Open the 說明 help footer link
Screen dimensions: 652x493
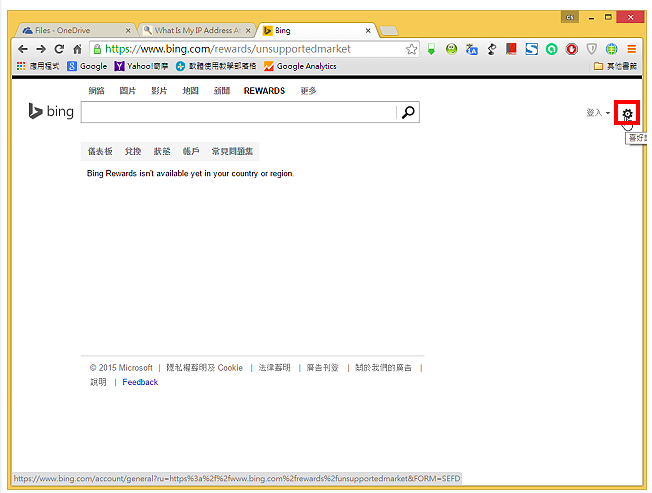coord(98,382)
